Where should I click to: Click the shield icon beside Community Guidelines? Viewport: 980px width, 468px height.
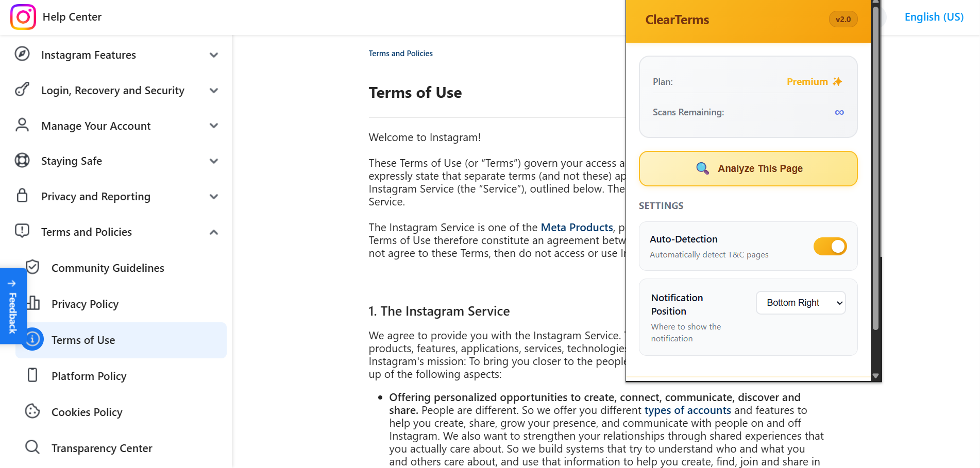(x=32, y=267)
